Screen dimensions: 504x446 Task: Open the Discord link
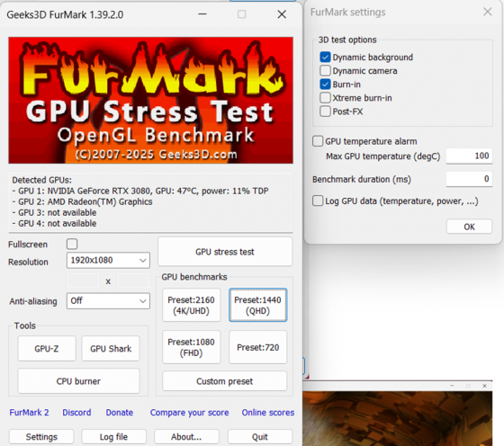point(76,413)
